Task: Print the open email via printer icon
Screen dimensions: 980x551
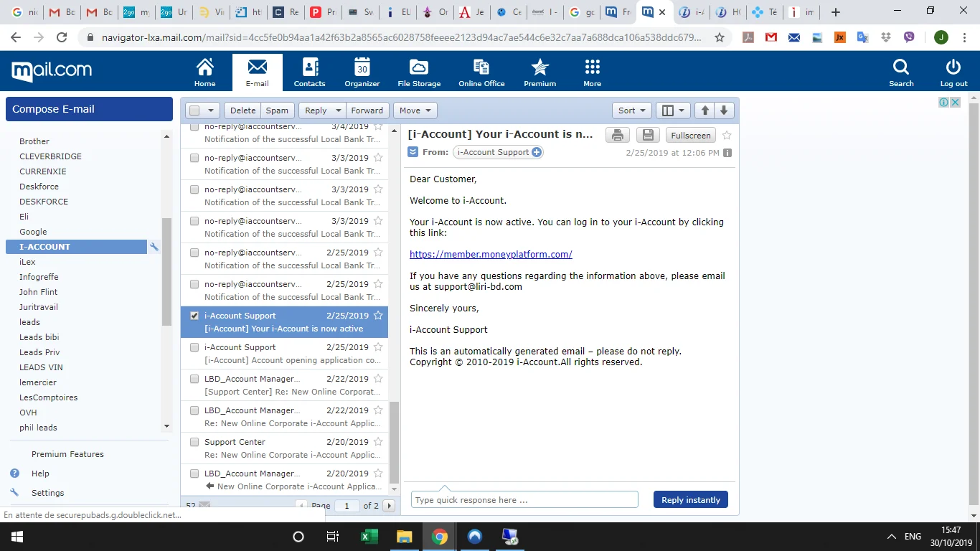Action: (618, 135)
